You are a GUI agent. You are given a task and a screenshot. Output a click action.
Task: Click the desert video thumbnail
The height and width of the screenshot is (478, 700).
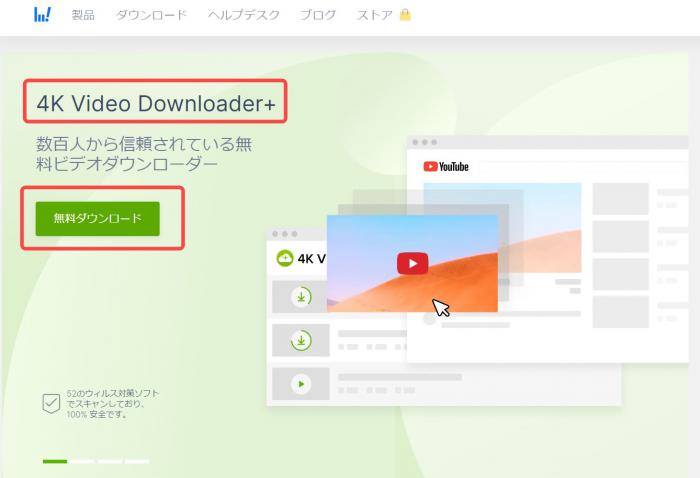pos(412,263)
